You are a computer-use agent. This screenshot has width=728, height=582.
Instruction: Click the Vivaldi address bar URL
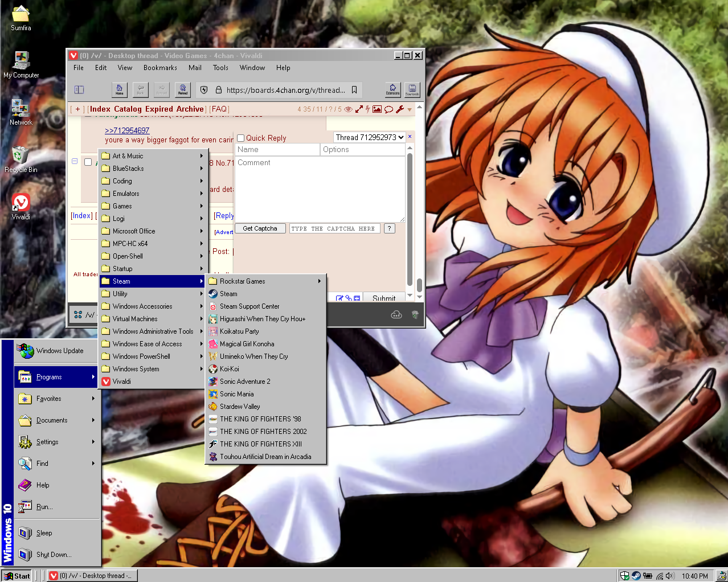pyautogui.click(x=285, y=90)
